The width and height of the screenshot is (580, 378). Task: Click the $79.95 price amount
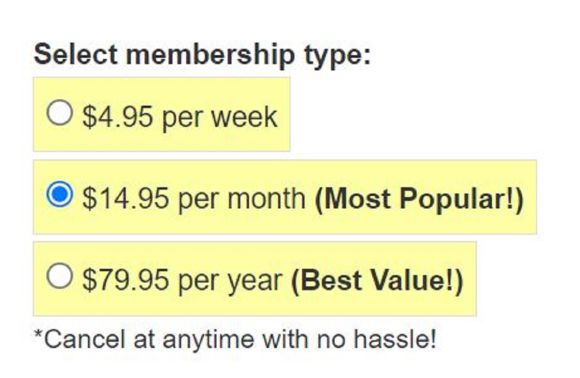pyautogui.click(x=125, y=280)
